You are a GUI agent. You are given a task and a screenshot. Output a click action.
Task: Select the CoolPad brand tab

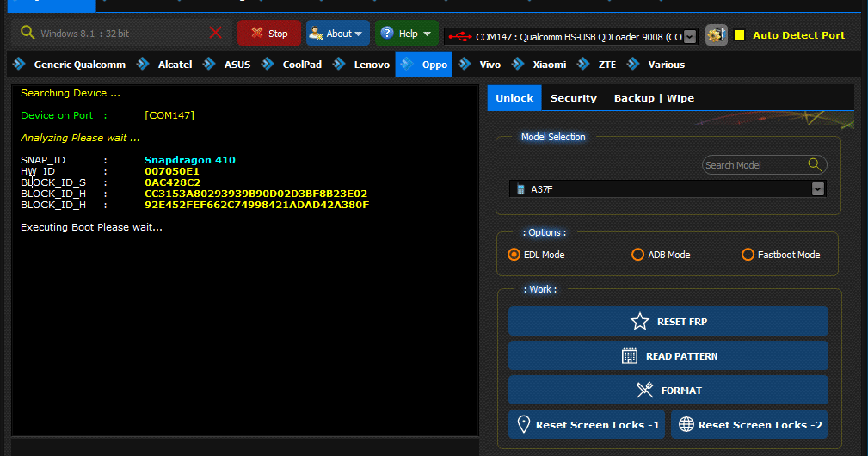point(302,65)
